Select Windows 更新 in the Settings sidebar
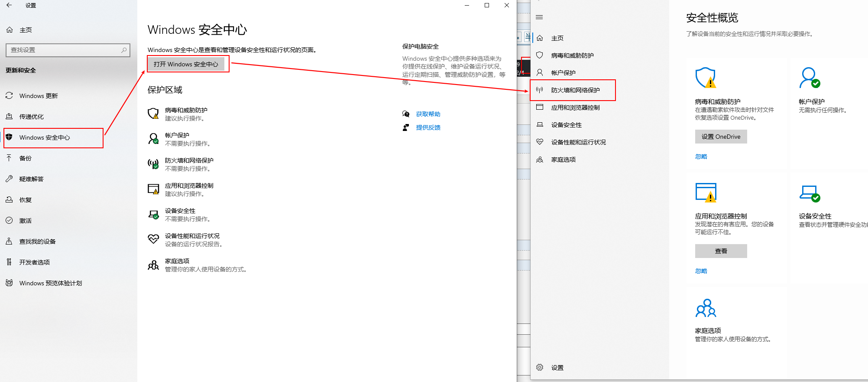This screenshot has height=382, width=868. click(39, 96)
